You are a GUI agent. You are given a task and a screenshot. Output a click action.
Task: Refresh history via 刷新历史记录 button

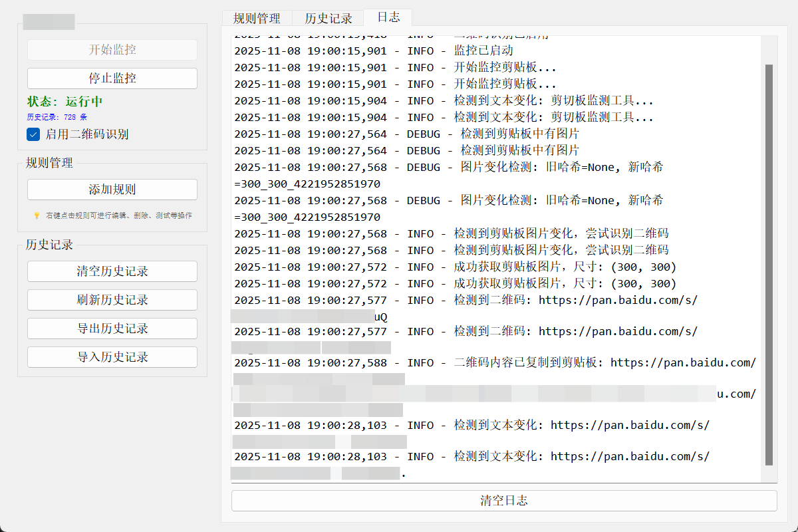click(x=112, y=300)
